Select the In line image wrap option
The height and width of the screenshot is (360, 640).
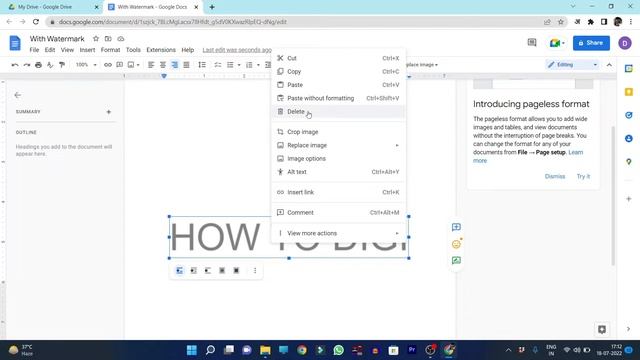(180, 271)
